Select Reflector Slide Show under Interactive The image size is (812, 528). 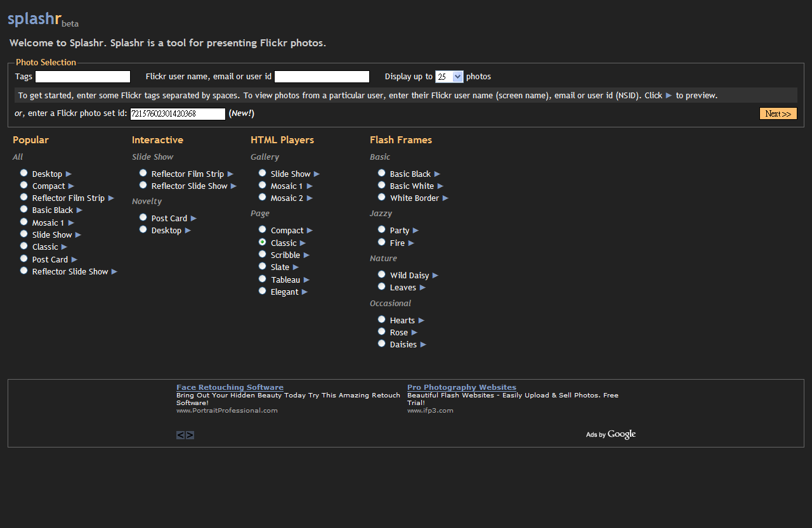pos(143,185)
